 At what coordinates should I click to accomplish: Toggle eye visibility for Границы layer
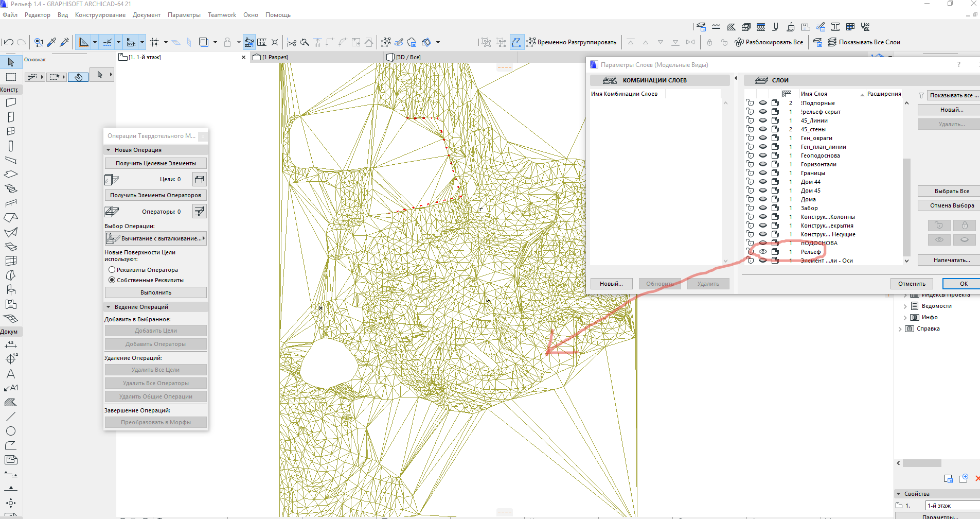763,173
